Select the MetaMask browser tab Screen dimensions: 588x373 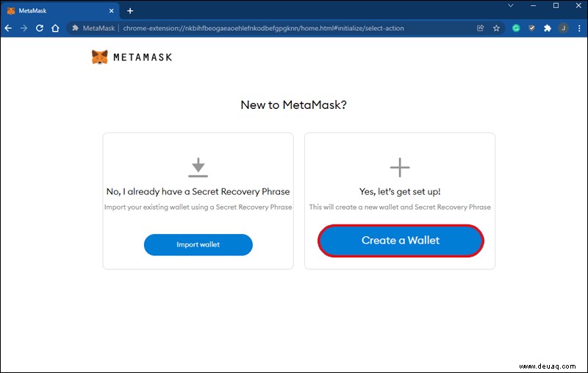pyautogui.click(x=60, y=11)
